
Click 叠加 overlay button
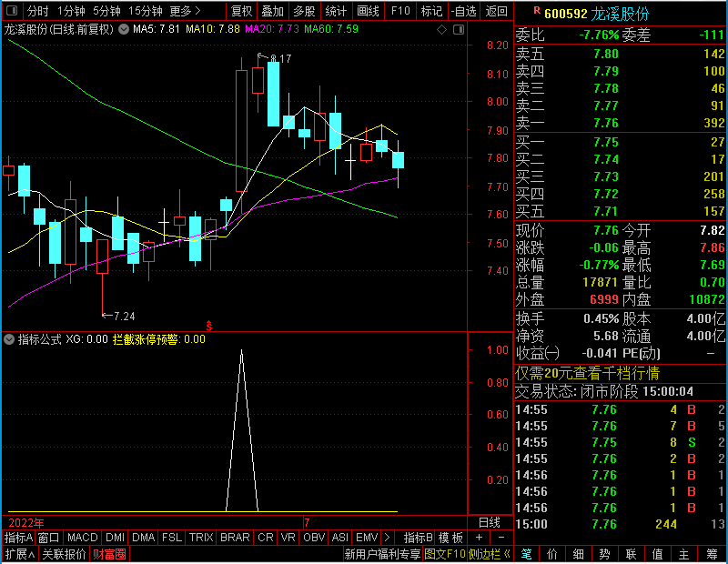click(272, 11)
